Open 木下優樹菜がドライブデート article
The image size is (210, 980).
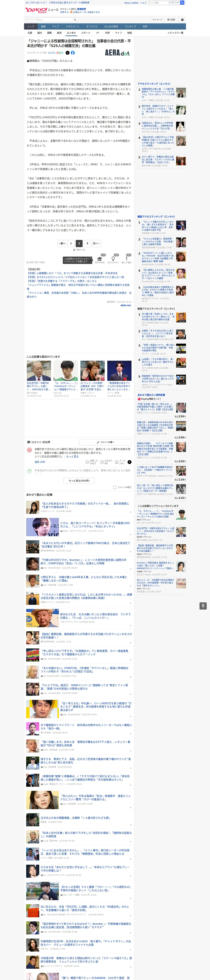tap(86, 727)
